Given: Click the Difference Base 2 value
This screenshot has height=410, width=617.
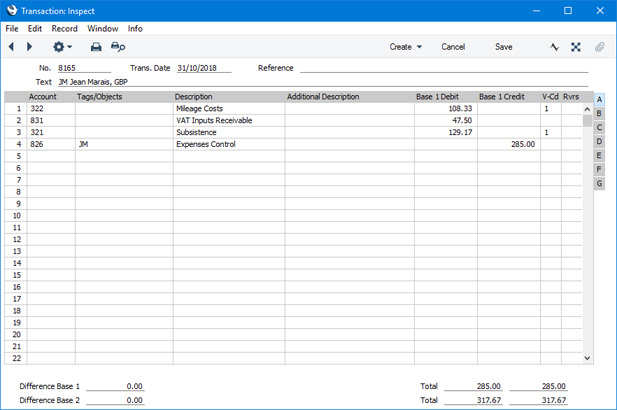Looking at the screenshot, I should [x=115, y=400].
